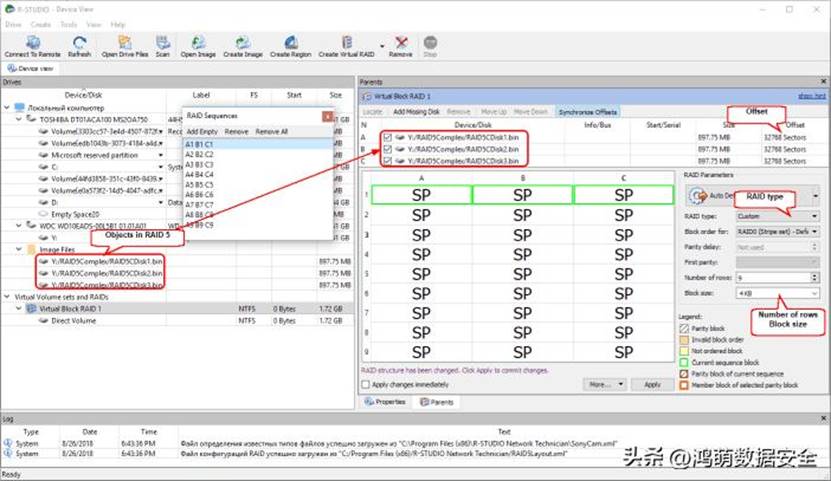Collapse the Virtual Volume sets and RAIDs node
This screenshot has width=831, height=481.
click(7, 297)
